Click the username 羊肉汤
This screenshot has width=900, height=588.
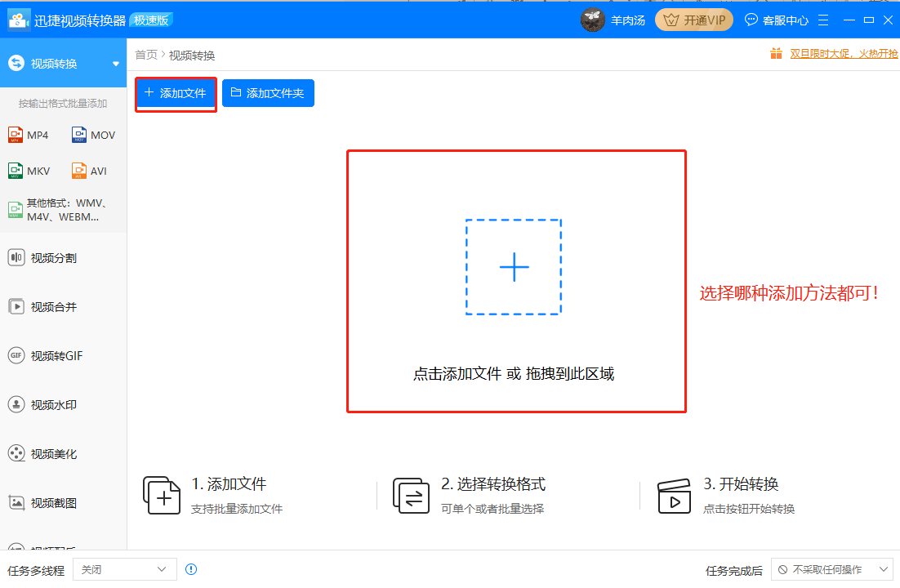[x=628, y=20]
